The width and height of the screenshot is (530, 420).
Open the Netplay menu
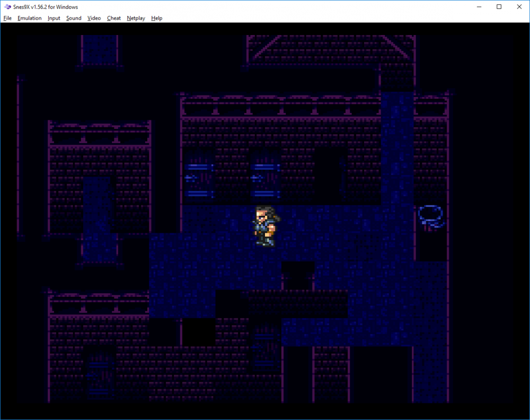pos(136,18)
